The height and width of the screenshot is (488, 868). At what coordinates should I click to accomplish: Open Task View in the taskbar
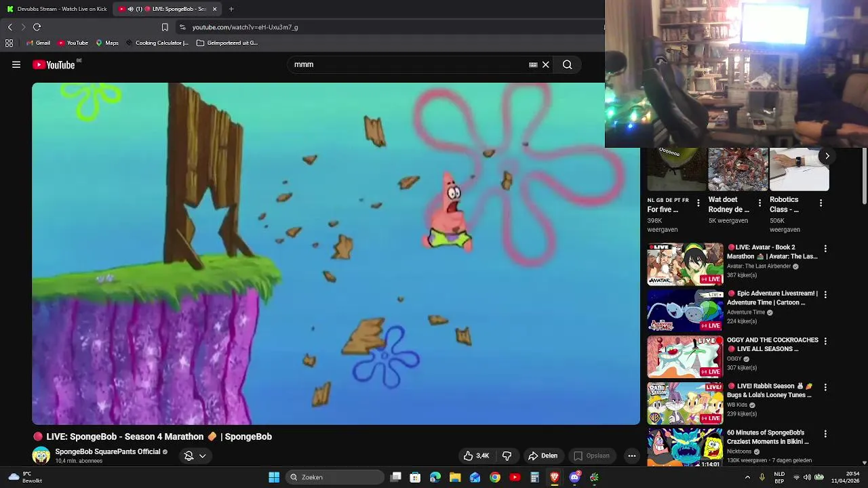point(396,477)
